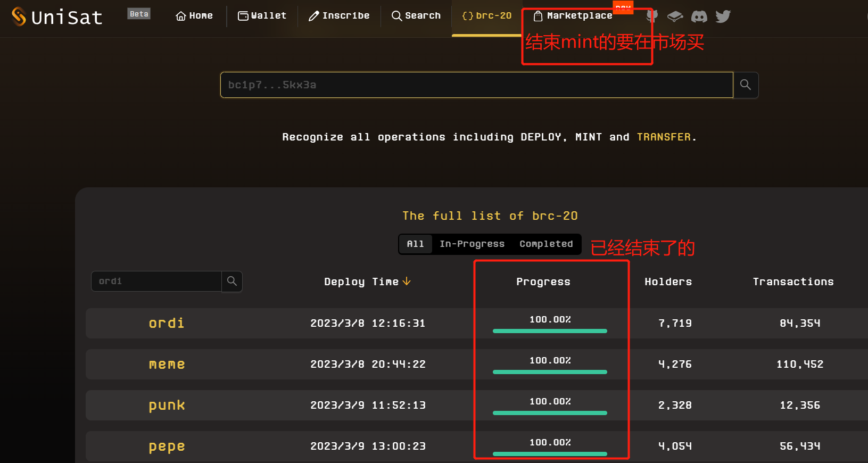Viewport: 868px width, 463px height.
Task: Click pepe transactions count 56,434
Action: click(x=800, y=446)
